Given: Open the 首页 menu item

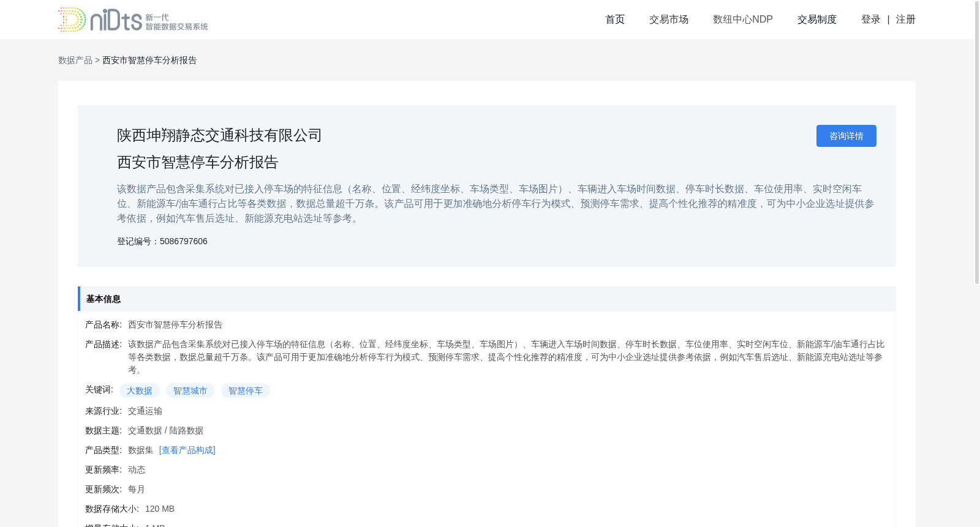Looking at the screenshot, I should click(615, 20).
